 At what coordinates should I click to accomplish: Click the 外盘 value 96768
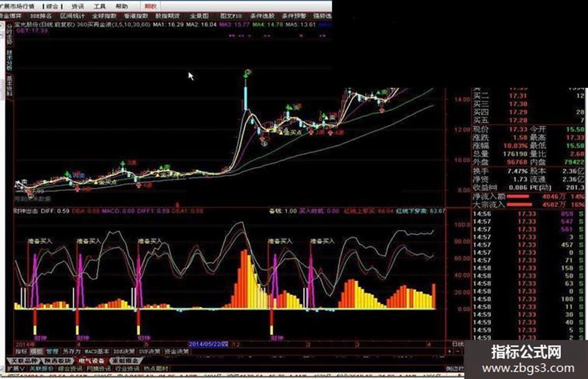(x=517, y=162)
